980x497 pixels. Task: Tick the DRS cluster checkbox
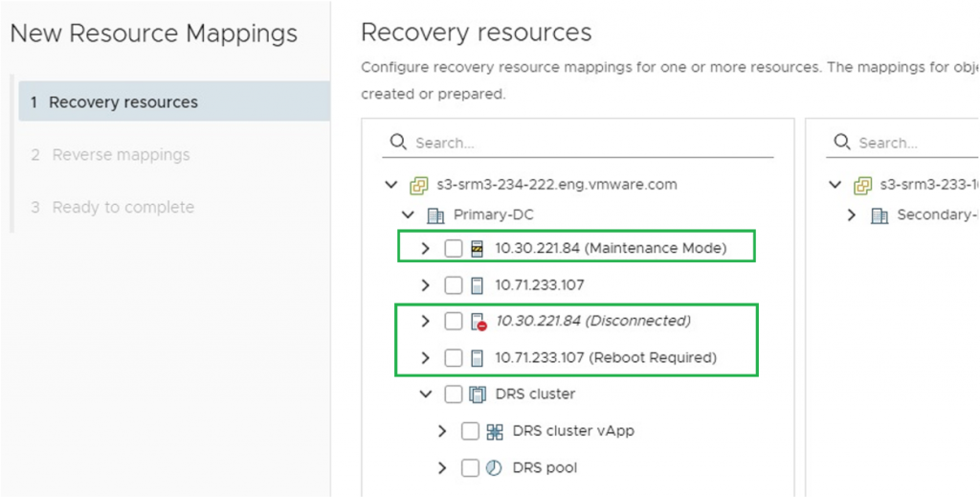[x=454, y=395]
